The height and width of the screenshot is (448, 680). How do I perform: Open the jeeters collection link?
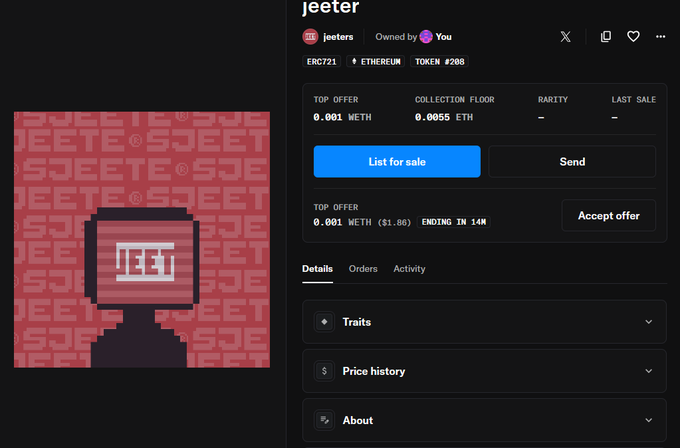tap(338, 37)
